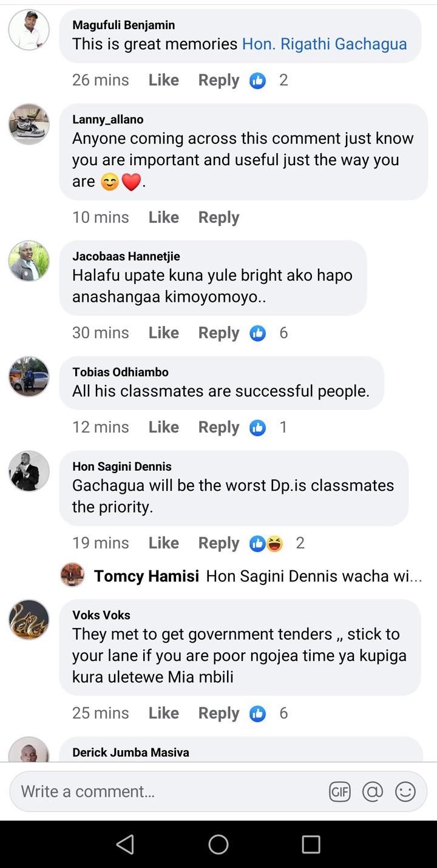This screenshot has height=868, width=437.
Task: Like Jacobaas Hannetjie's comment
Action: pos(164,333)
